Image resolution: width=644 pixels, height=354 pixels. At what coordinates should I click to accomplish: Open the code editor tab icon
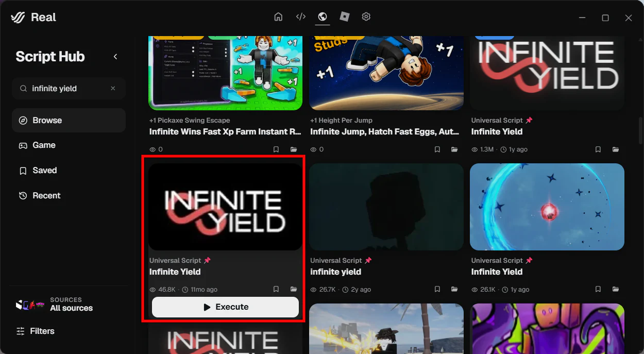301,17
